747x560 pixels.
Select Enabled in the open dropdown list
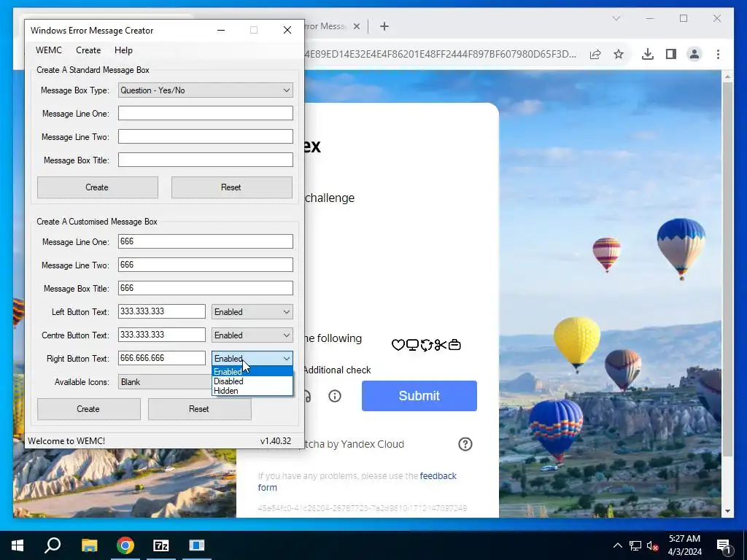[x=252, y=372]
